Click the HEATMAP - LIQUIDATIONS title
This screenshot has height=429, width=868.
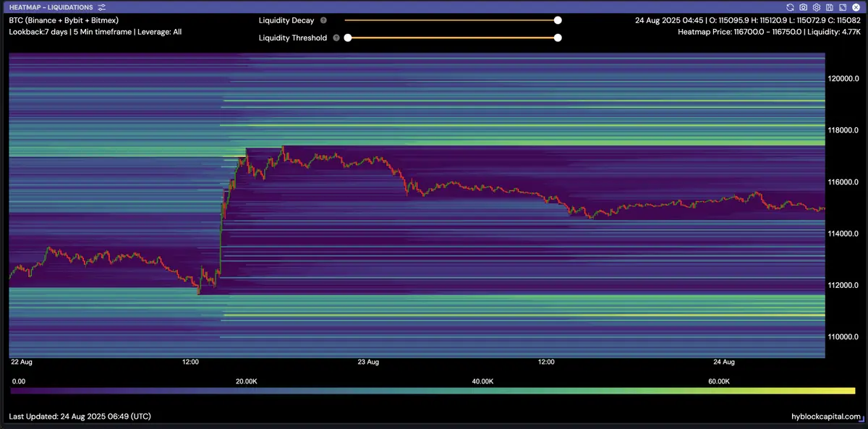click(51, 7)
